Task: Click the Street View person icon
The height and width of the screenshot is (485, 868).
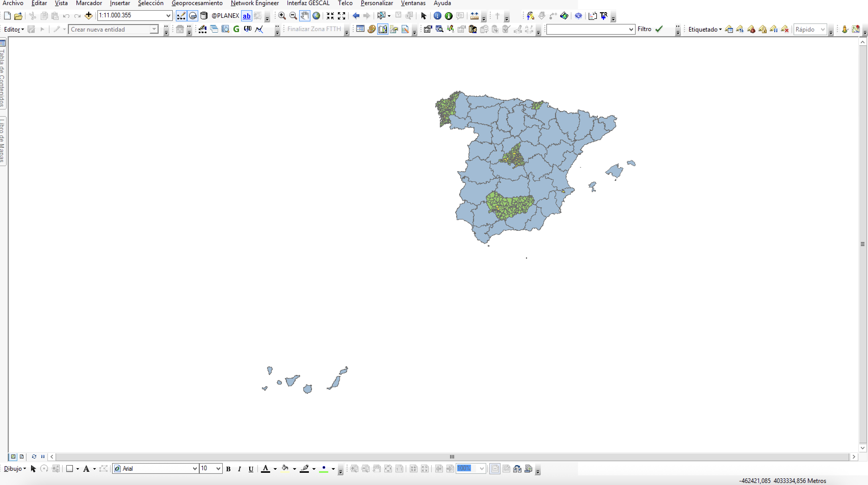Action: tap(844, 29)
